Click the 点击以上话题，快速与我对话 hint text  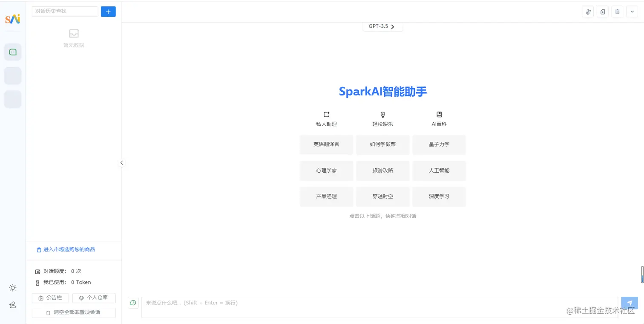(382, 216)
